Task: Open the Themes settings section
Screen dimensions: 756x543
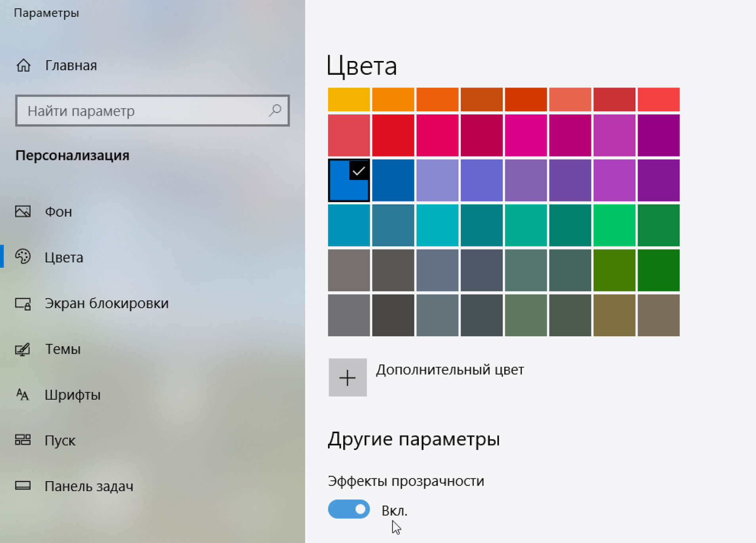Action: click(x=63, y=349)
